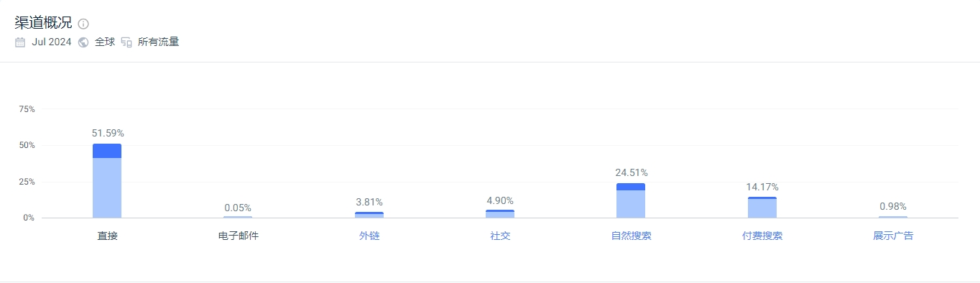Image resolution: width=980 pixels, height=283 pixels.
Task: Click the globe icon next to 全球
Action: [83, 42]
